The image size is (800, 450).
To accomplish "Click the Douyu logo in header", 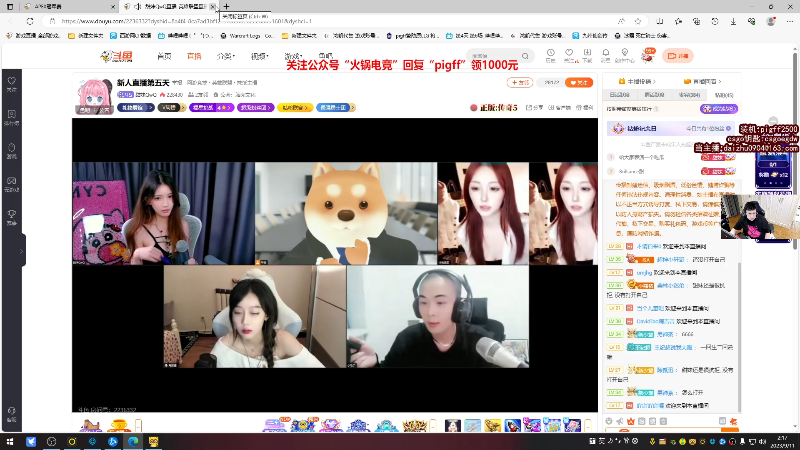I will click(117, 56).
